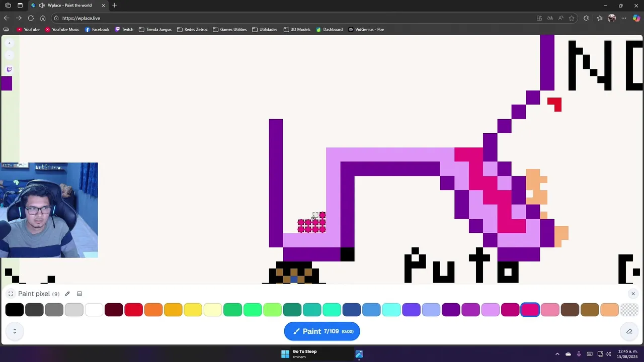Click the panel icon right of the eyedropper
The image size is (644, 362).
coord(79,294)
